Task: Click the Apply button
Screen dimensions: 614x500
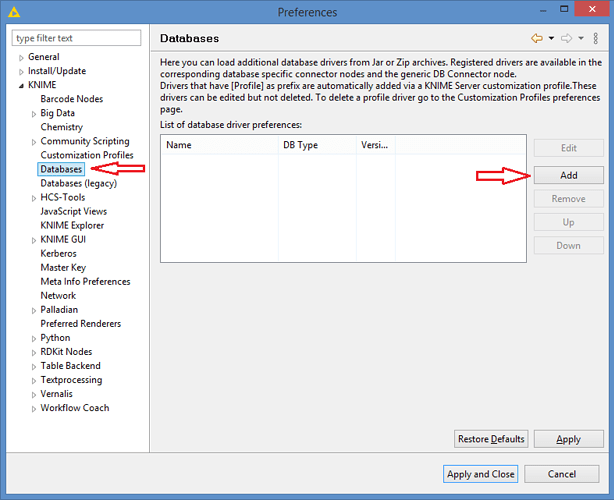Action: (x=569, y=439)
